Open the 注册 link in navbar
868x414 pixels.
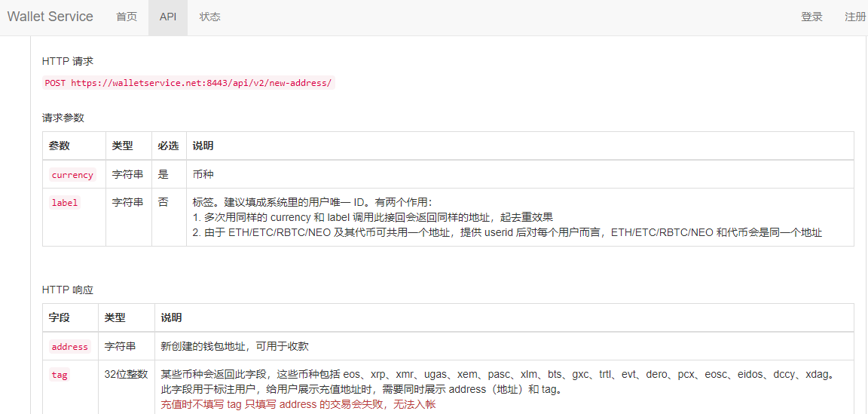point(855,17)
